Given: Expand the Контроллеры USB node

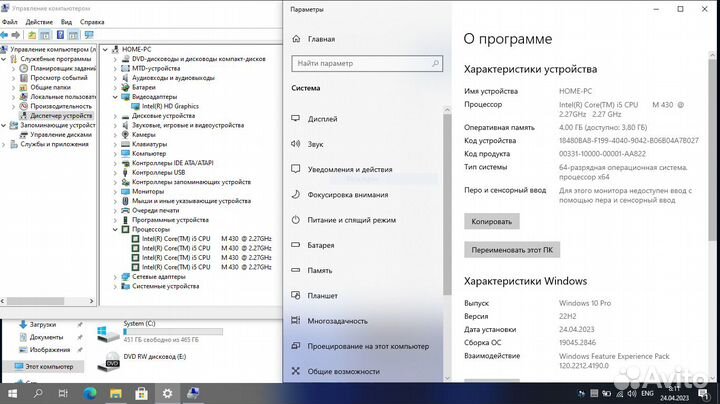Looking at the screenshot, I should click(115, 173).
